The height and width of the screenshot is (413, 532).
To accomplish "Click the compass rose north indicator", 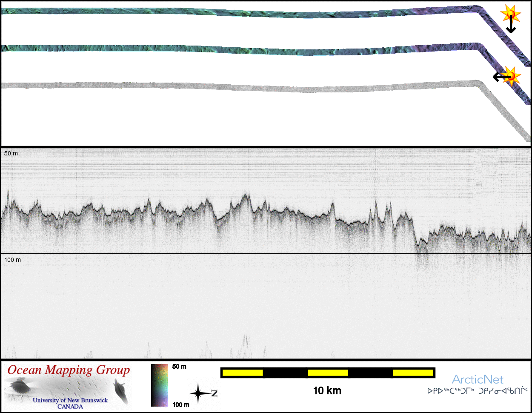I will click(x=198, y=393).
